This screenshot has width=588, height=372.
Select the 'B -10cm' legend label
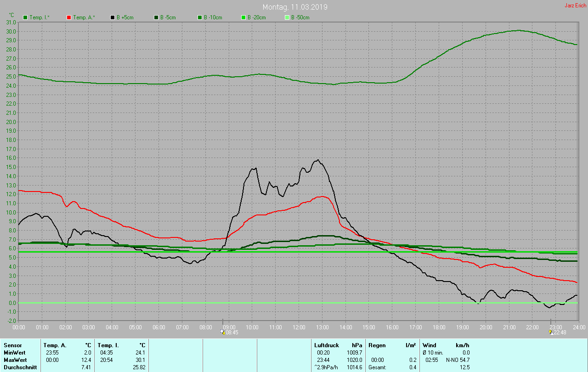pyautogui.click(x=213, y=17)
